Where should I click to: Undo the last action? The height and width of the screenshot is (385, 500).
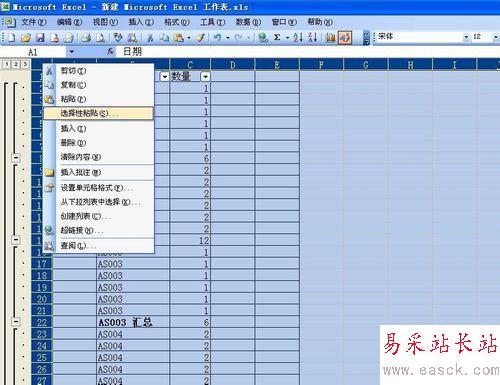(218, 38)
